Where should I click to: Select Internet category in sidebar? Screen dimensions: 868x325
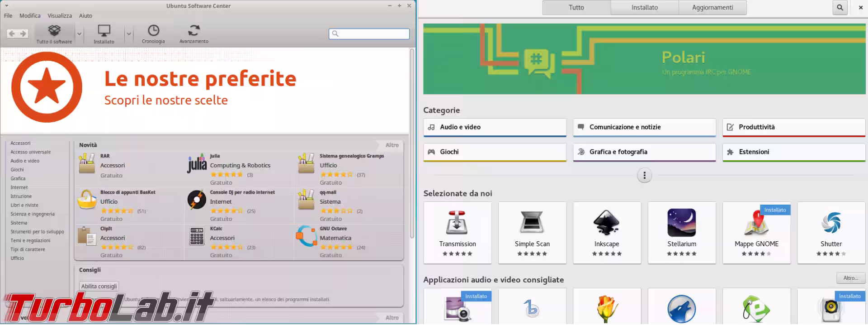[x=19, y=187]
